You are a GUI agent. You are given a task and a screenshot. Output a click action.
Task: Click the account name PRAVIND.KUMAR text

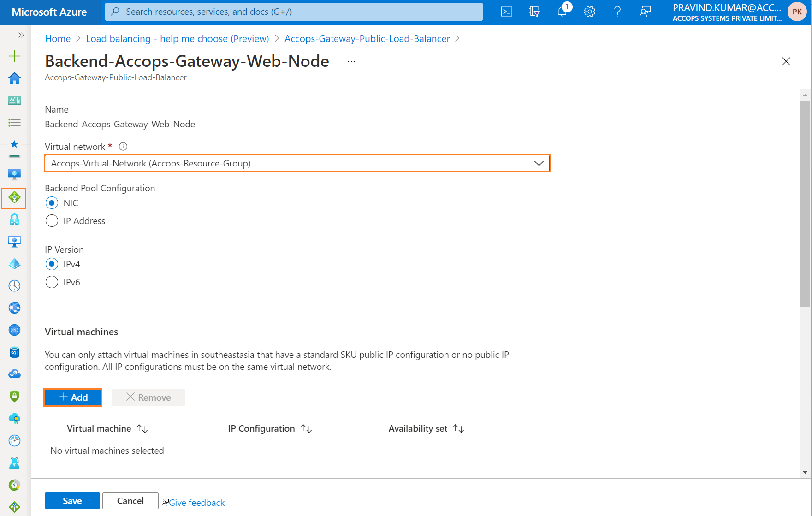tap(727, 7)
